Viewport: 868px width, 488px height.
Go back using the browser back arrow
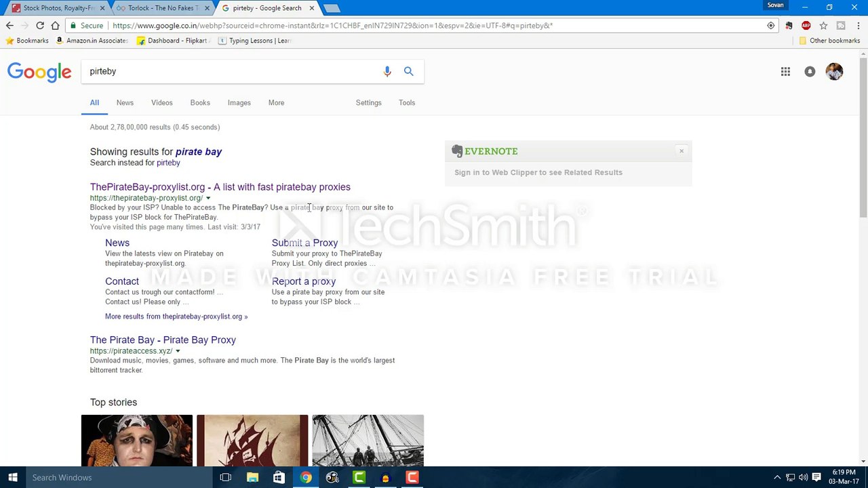9,26
